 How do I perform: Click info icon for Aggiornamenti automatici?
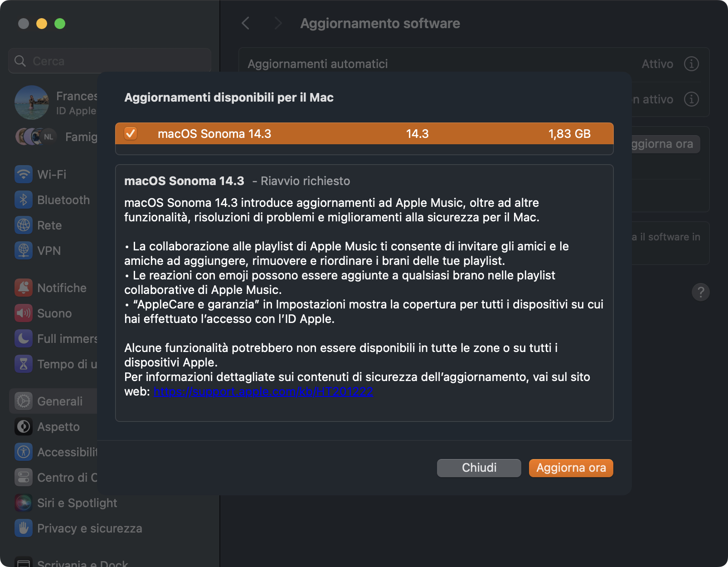691,64
